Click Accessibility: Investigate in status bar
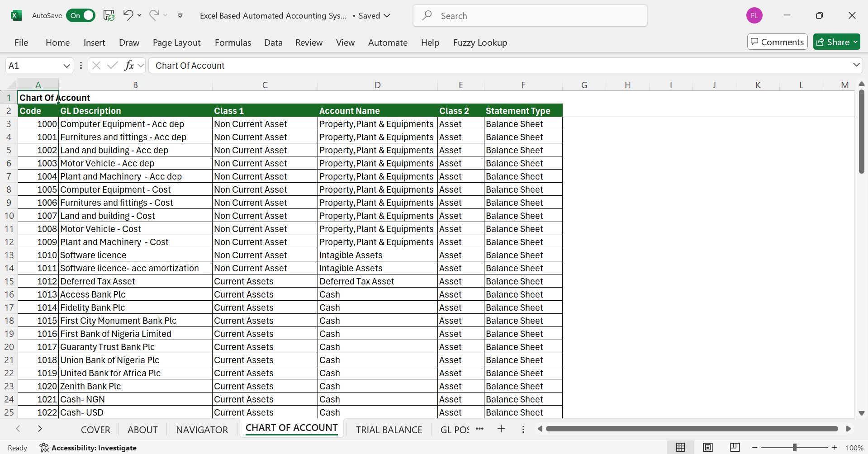The height and width of the screenshot is (454, 868). 88,448
